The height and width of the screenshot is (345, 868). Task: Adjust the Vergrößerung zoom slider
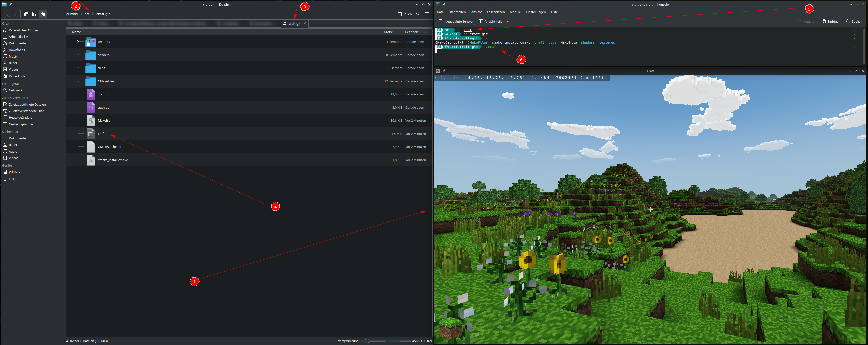pos(367,341)
